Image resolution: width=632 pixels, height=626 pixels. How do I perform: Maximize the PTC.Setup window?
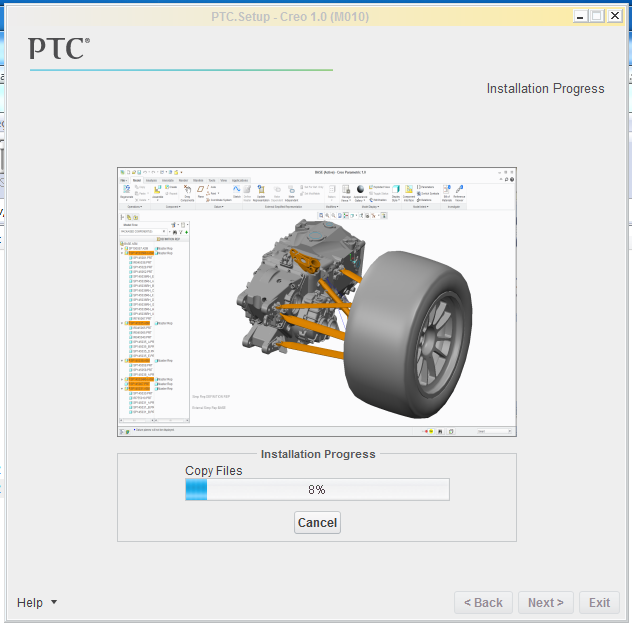[x=597, y=16]
